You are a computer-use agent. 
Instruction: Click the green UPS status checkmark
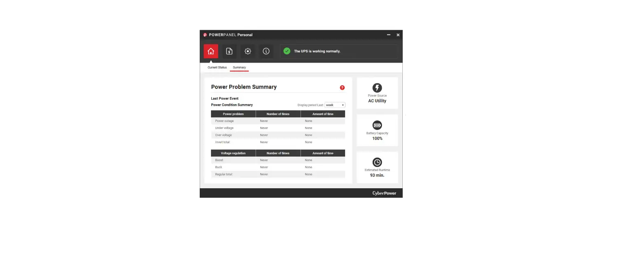pyautogui.click(x=287, y=51)
